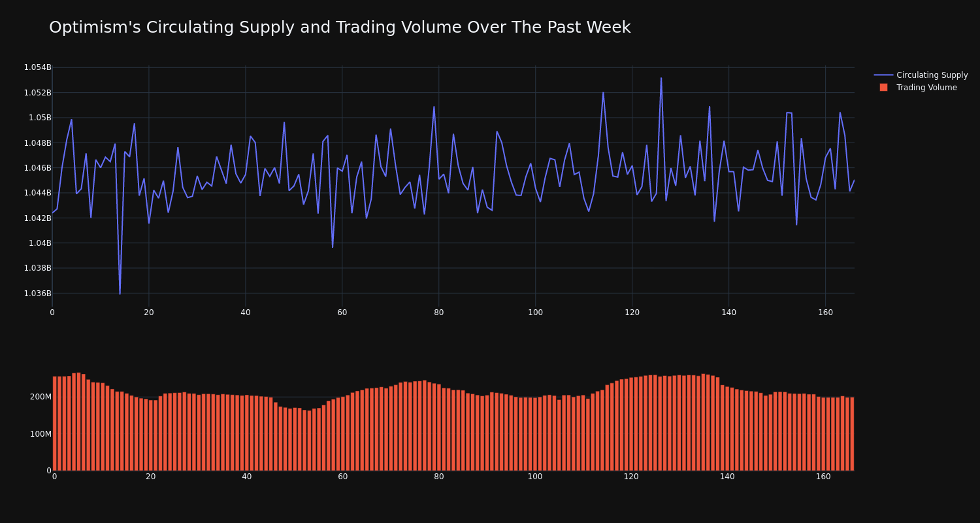Click the 160 tick on volume x-axis

823,477
